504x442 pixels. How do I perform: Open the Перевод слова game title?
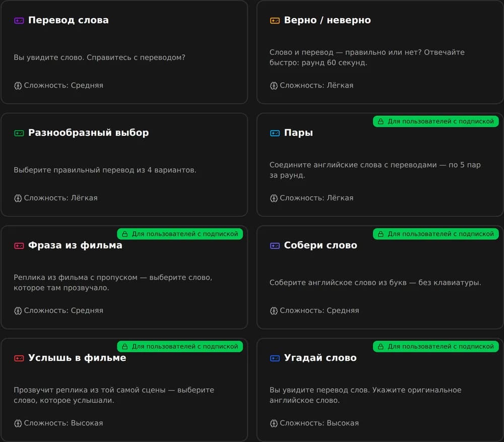69,20
